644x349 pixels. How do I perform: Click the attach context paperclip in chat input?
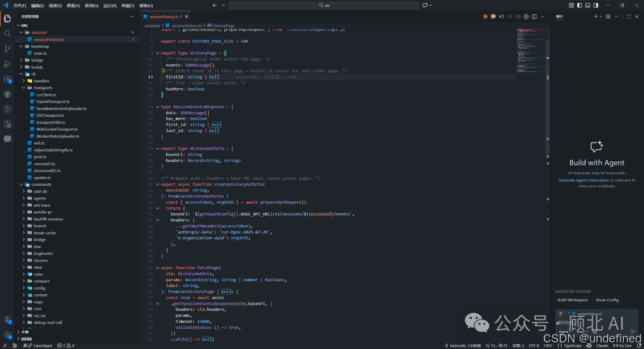point(561,314)
